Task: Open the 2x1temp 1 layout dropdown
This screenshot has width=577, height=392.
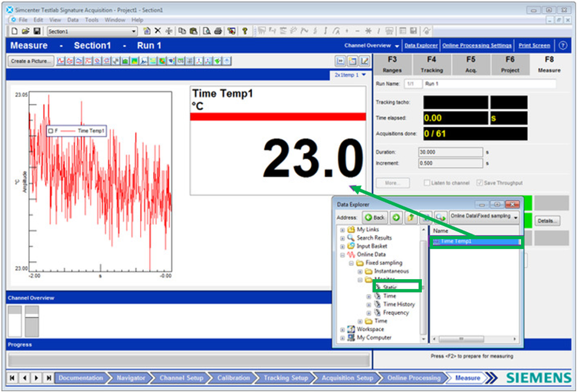Action: [363, 75]
